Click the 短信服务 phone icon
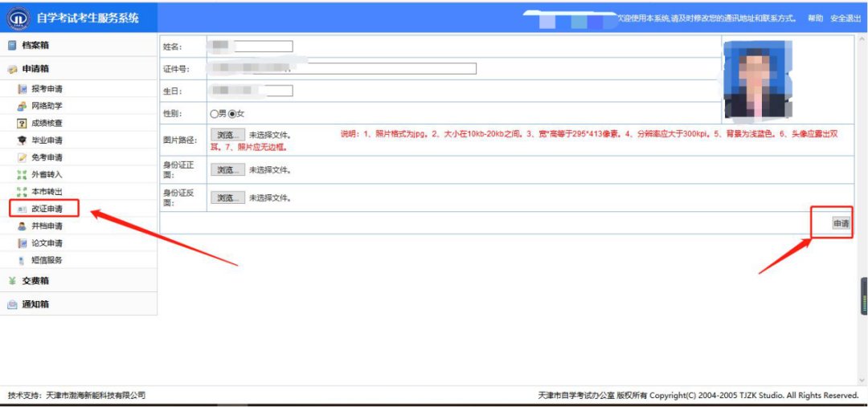 coord(23,260)
